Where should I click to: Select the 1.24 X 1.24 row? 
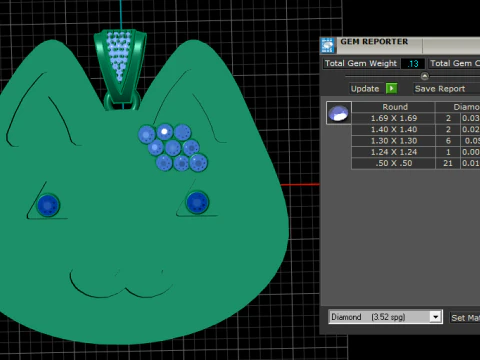pos(416,152)
